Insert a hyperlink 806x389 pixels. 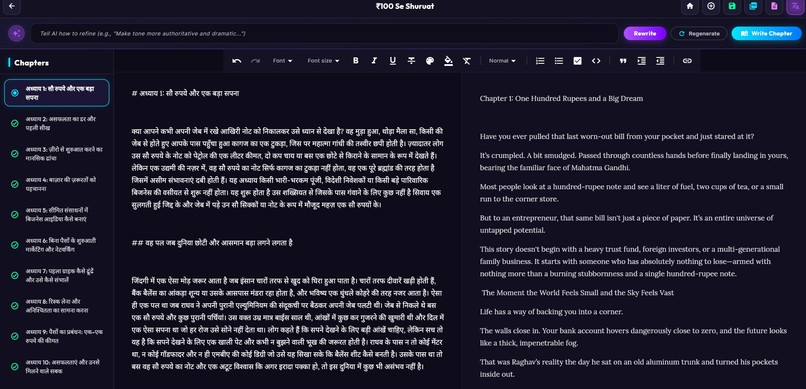click(x=687, y=61)
